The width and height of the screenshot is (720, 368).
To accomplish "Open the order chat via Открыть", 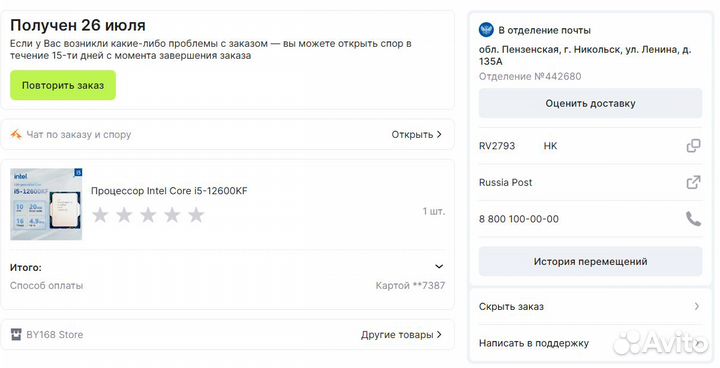I will pos(416,135).
